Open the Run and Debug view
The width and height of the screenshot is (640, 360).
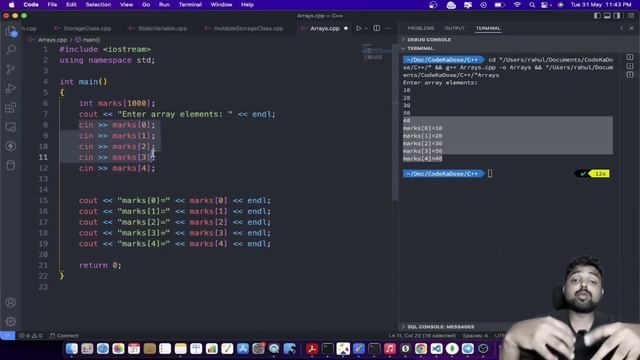point(11,89)
